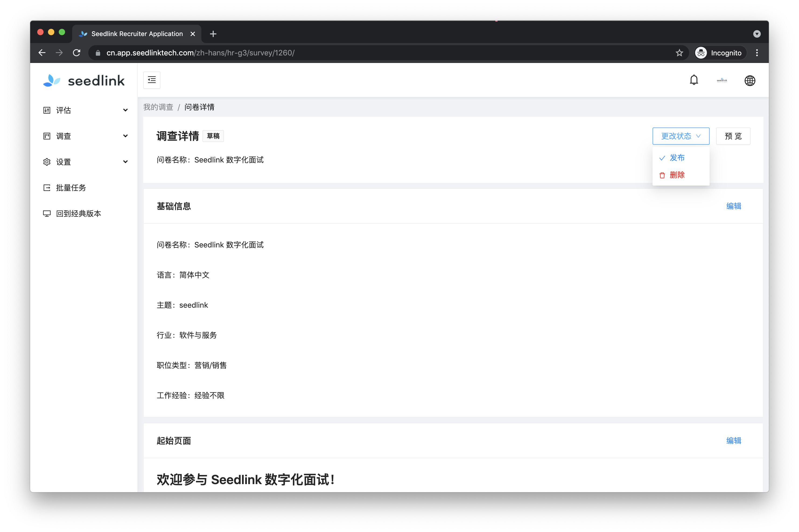The height and width of the screenshot is (532, 799).
Task: Open notifications bell icon
Action: coord(693,80)
